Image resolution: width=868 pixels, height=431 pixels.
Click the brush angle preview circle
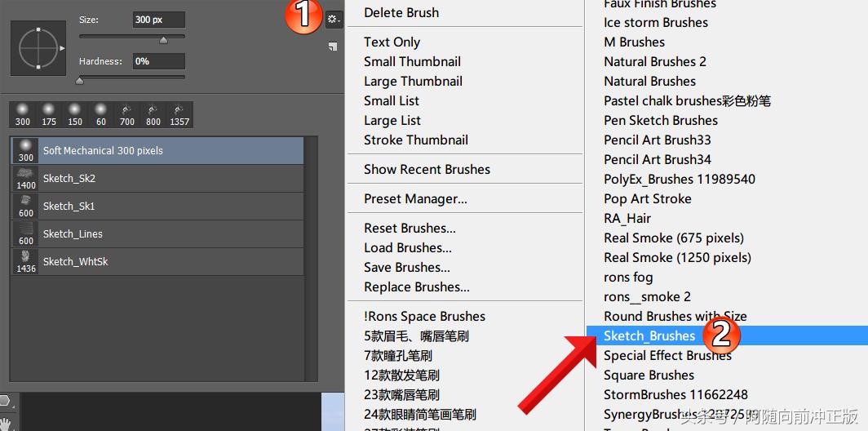38,48
